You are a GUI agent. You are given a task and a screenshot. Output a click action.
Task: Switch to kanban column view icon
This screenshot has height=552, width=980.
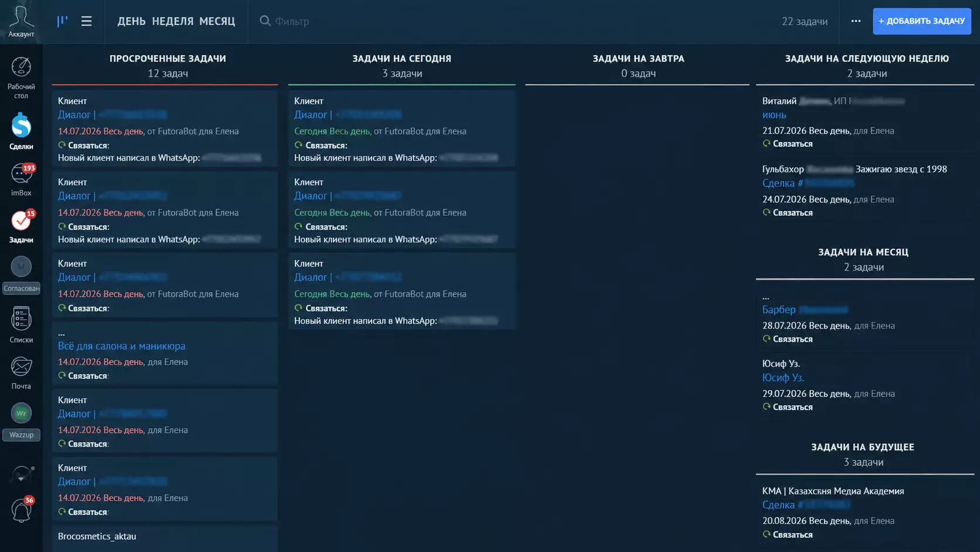(62, 21)
